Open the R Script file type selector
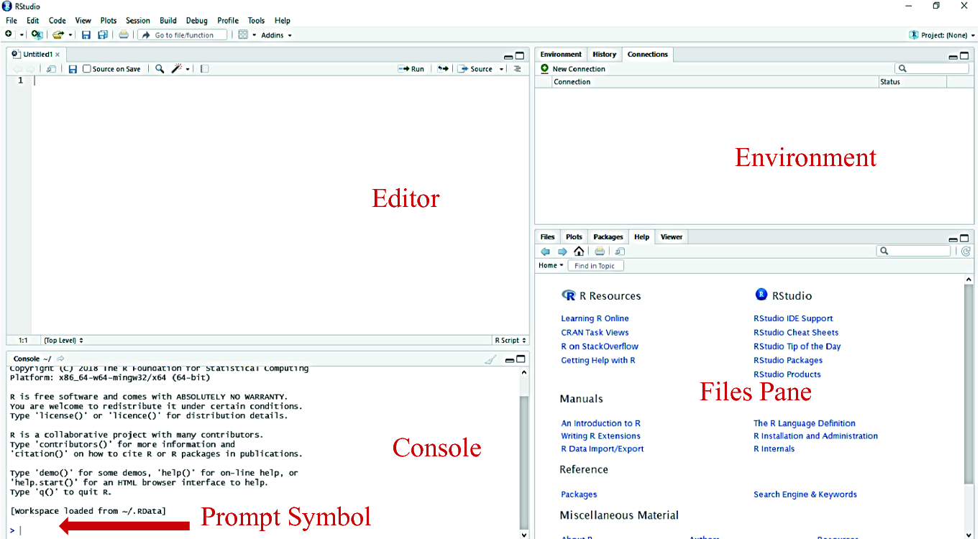The image size is (980, 539). point(510,340)
